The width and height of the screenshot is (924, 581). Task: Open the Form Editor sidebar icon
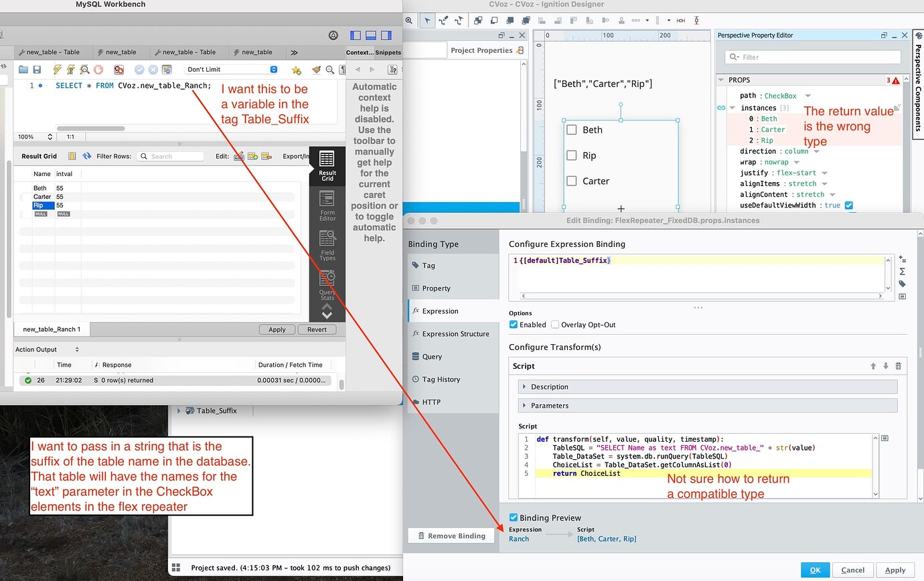[x=327, y=197]
